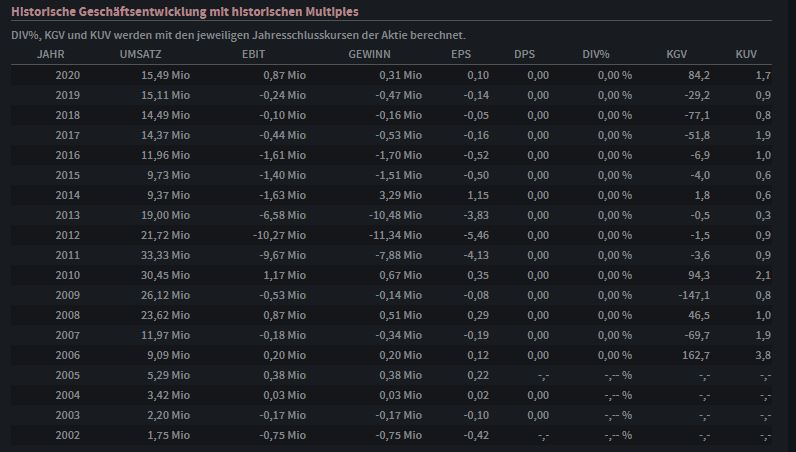Click the 2002 year row label

point(68,435)
